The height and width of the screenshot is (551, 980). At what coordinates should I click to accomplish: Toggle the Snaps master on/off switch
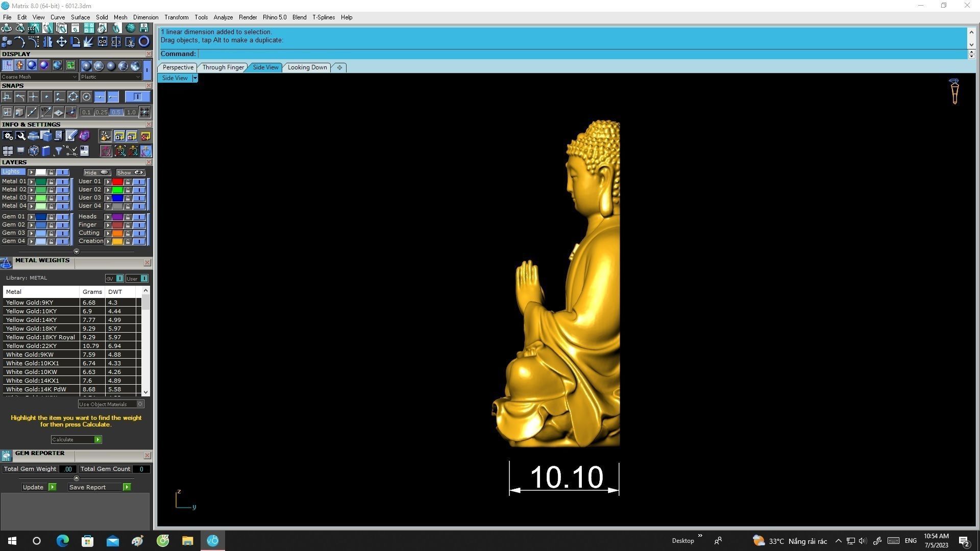pos(137,97)
